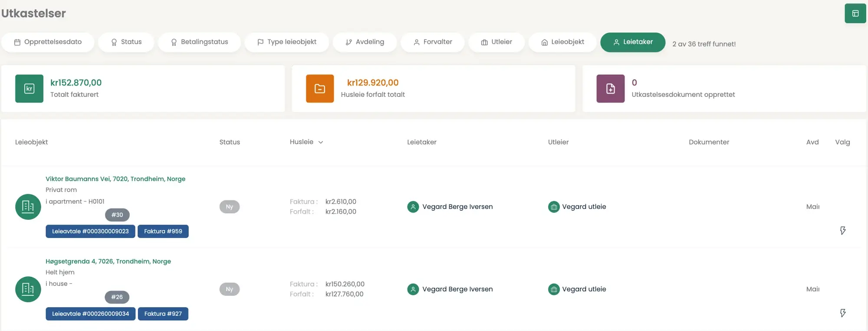Open Faktura #927 badge
This screenshot has height=331, width=868.
(x=163, y=314)
